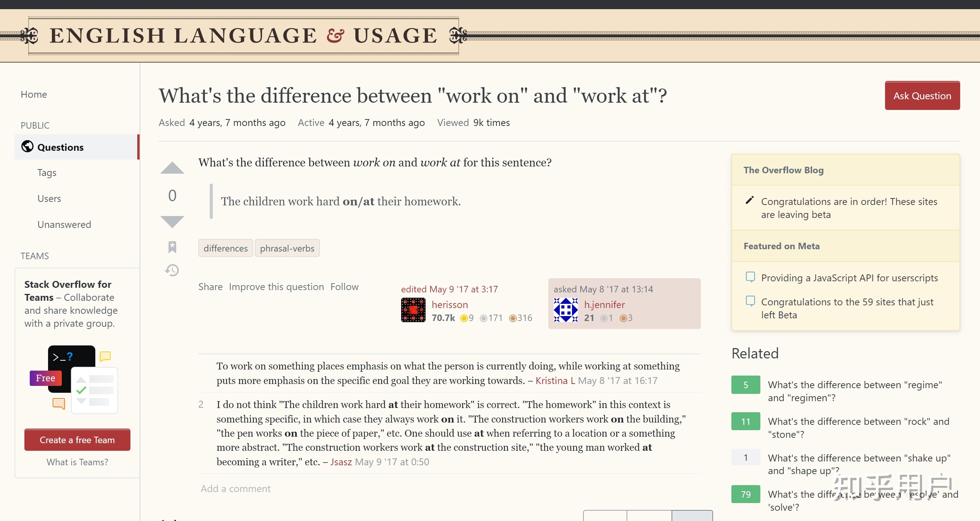Click the downvote arrow icon
The width and height of the screenshot is (980, 521).
click(171, 221)
